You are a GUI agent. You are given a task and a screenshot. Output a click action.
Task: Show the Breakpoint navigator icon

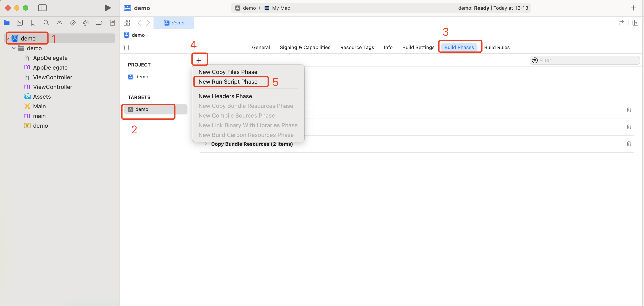[x=99, y=23]
